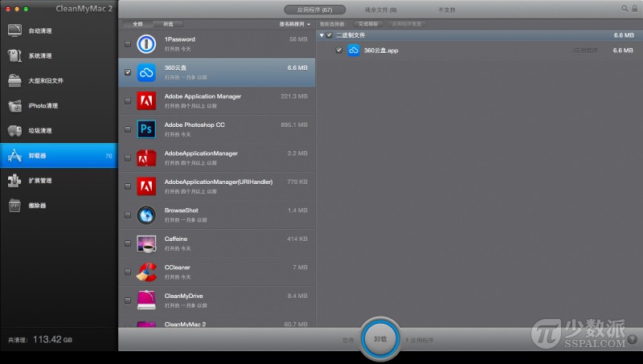Select the 所选 filter segment
Screen dimensions: 643x364
(168, 24)
